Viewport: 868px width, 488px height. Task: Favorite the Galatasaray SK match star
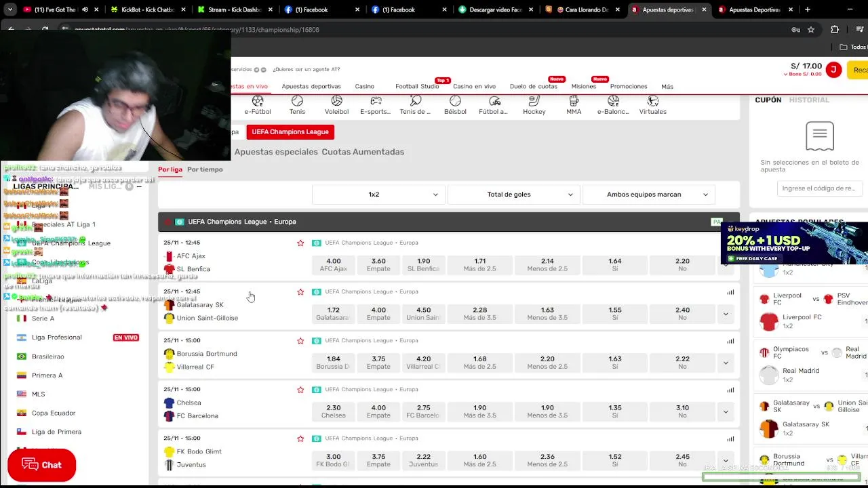300,292
